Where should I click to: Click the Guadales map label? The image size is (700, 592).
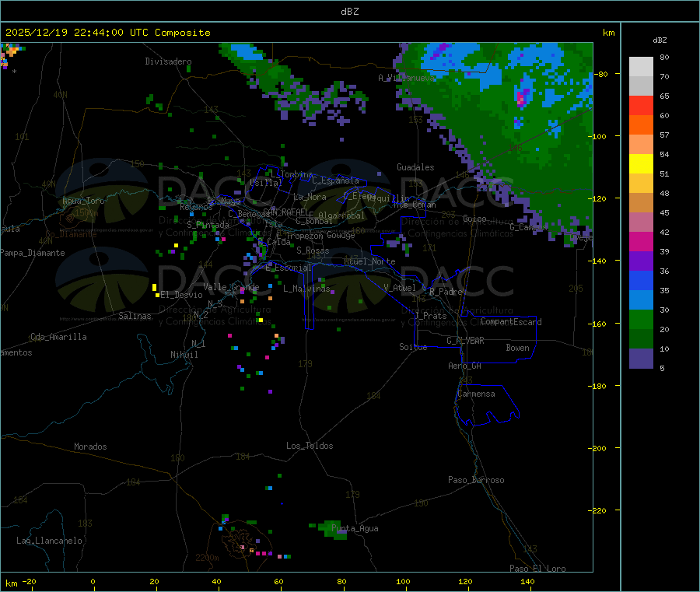[415, 167]
